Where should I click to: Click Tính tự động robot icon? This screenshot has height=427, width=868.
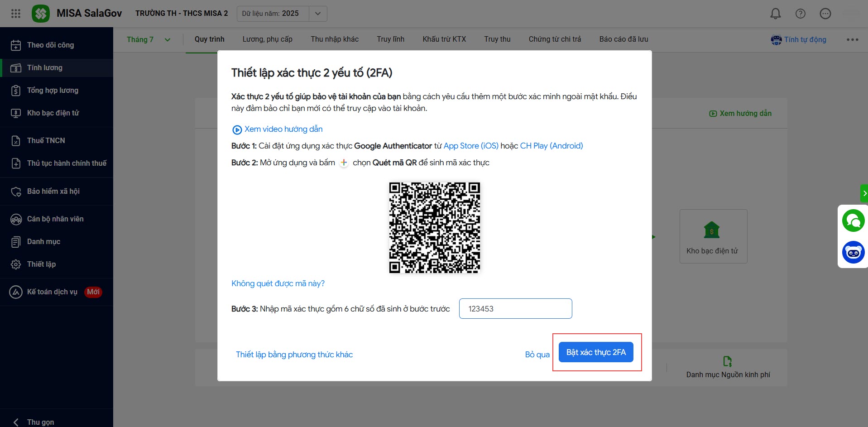point(776,40)
